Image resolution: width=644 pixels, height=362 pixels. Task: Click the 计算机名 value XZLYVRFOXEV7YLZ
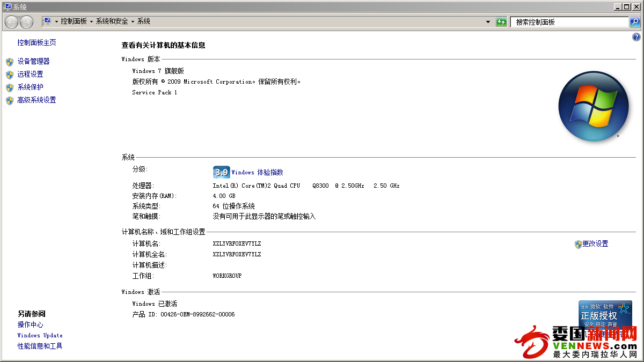(x=237, y=243)
